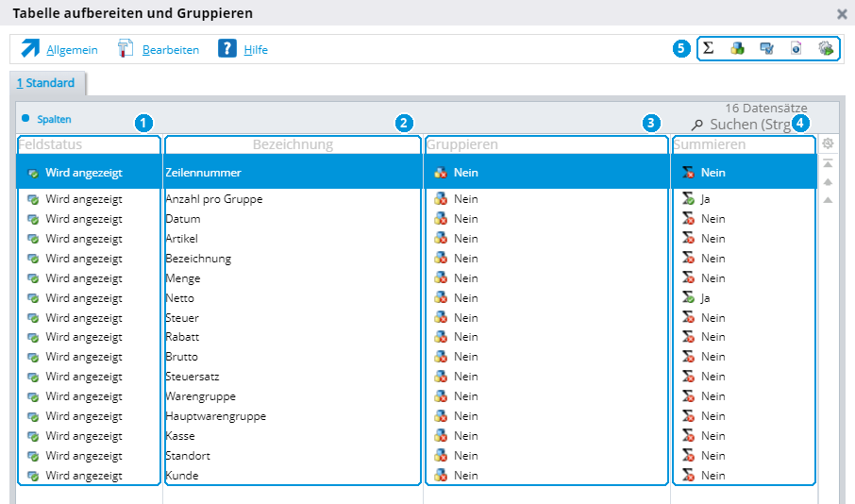Select the Standort row name
855x504 pixels.
[x=188, y=456]
